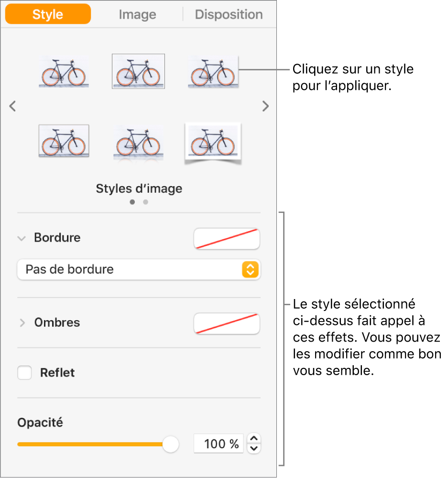Open the Ombres preset swatch
This screenshot has width=448, height=478.
[227, 323]
